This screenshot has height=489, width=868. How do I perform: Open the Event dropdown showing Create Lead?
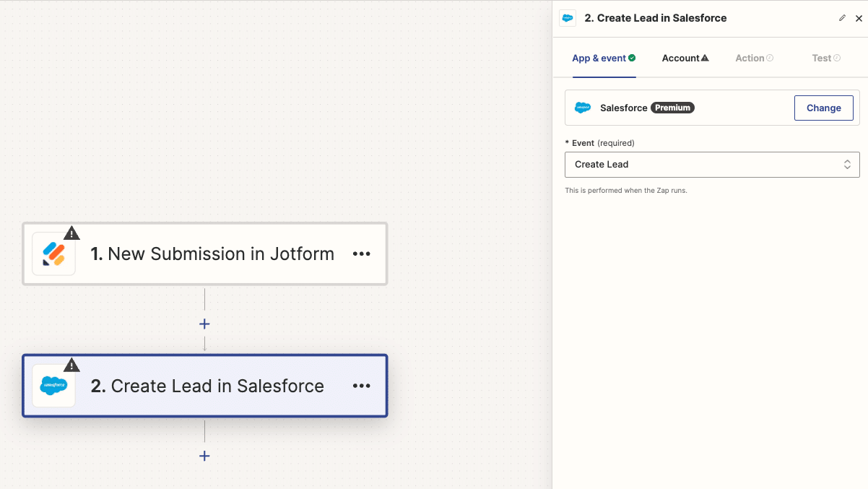712,165
